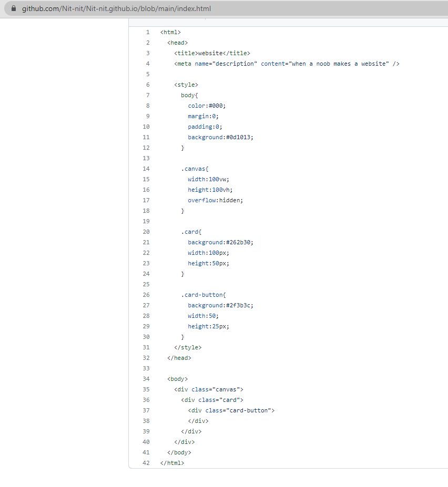The width and height of the screenshot is (448, 487).
Task: Click the body{ selector line
Action: (189, 95)
